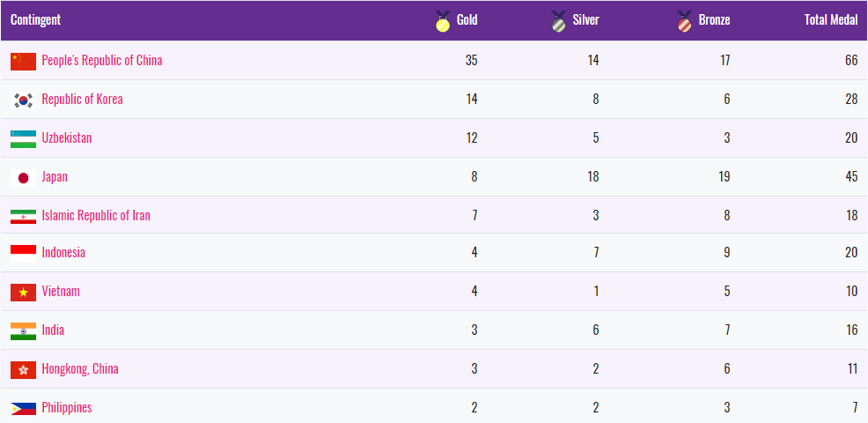868x423 pixels.
Task: Open People's Republic of China link
Action: point(102,61)
